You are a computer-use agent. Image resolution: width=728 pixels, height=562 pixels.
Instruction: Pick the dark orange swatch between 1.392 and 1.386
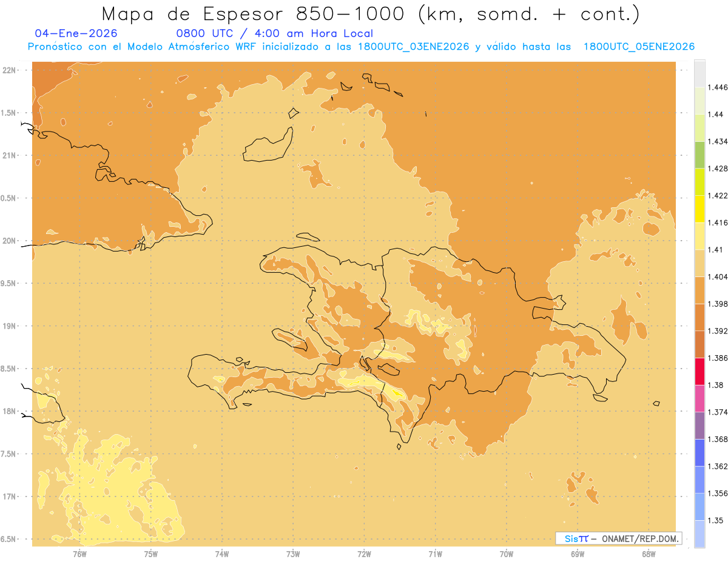click(x=699, y=344)
